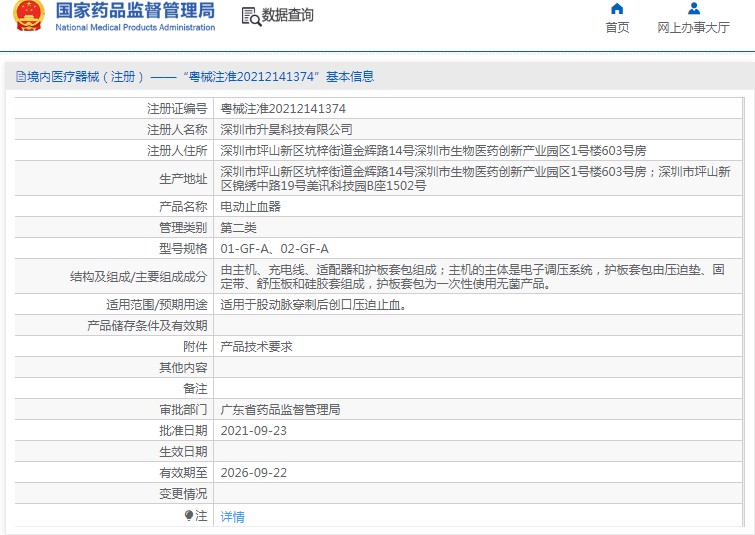Click the 生产地址 label
The image size is (755, 535).
pyautogui.click(x=183, y=179)
